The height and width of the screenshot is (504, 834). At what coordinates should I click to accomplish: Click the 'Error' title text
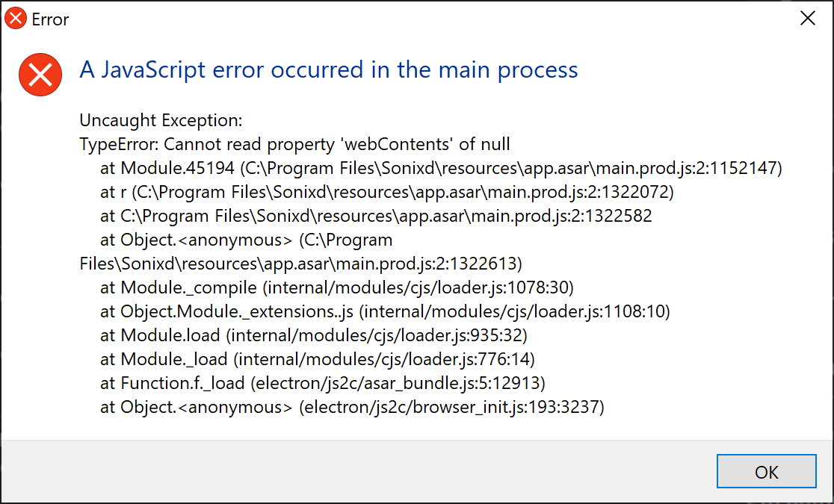pos(52,19)
